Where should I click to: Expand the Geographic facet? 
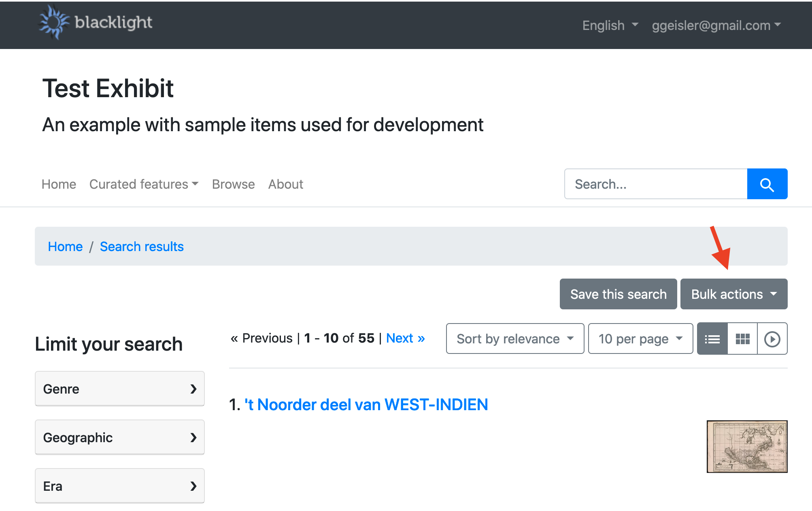point(119,437)
